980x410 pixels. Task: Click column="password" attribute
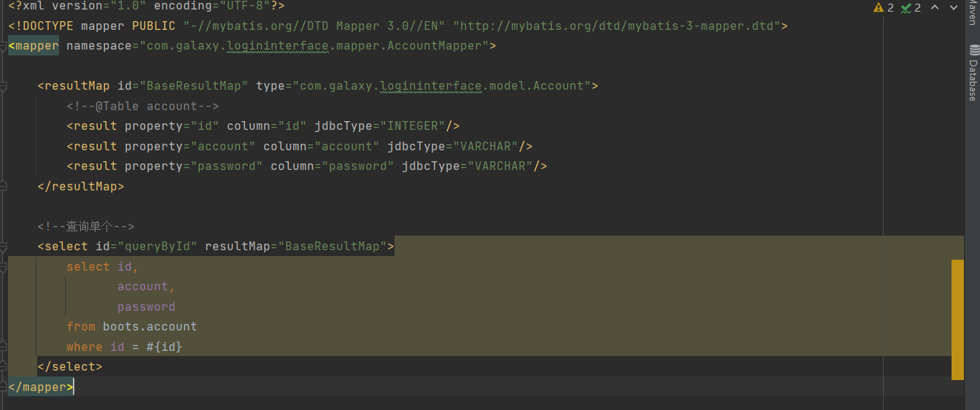(x=332, y=166)
